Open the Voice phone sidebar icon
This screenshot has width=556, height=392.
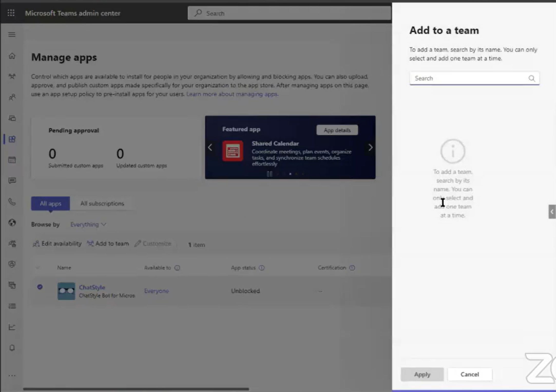click(12, 202)
